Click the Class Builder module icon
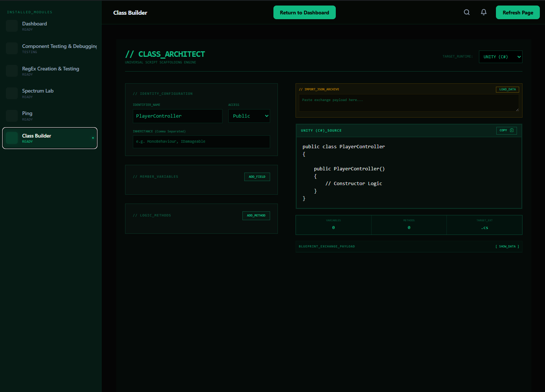Screen dimensions: 545x392 click(x=12, y=138)
